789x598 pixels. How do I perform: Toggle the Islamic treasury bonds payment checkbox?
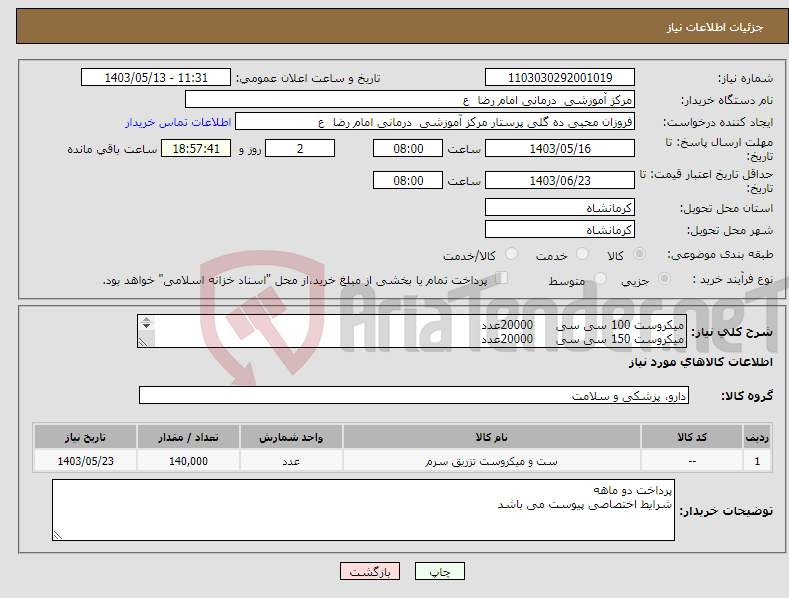(502, 278)
